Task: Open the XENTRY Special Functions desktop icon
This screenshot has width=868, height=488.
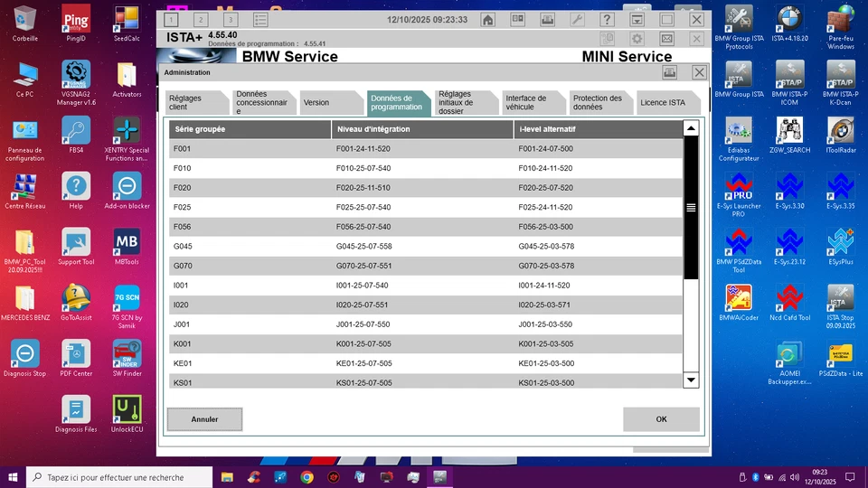Action: tap(127, 139)
